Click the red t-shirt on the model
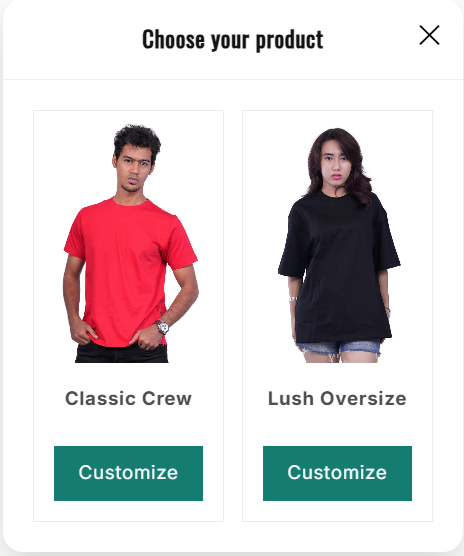 tap(128, 269)
